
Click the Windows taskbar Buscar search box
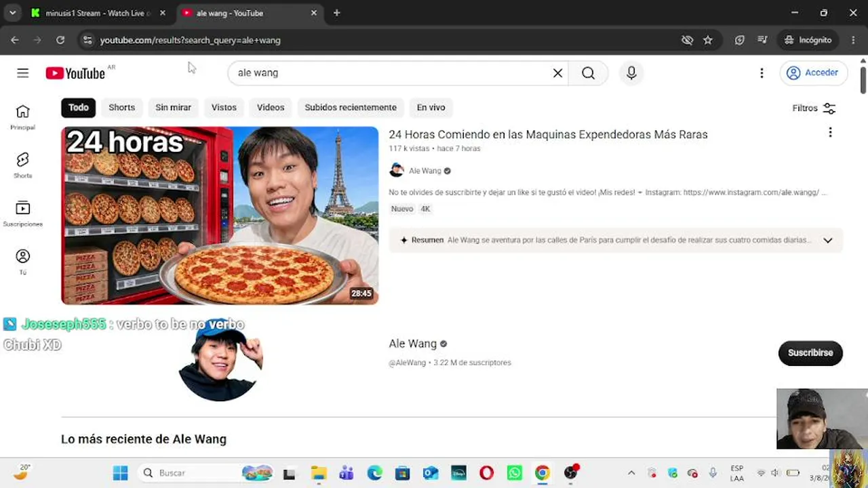point(205,473)
